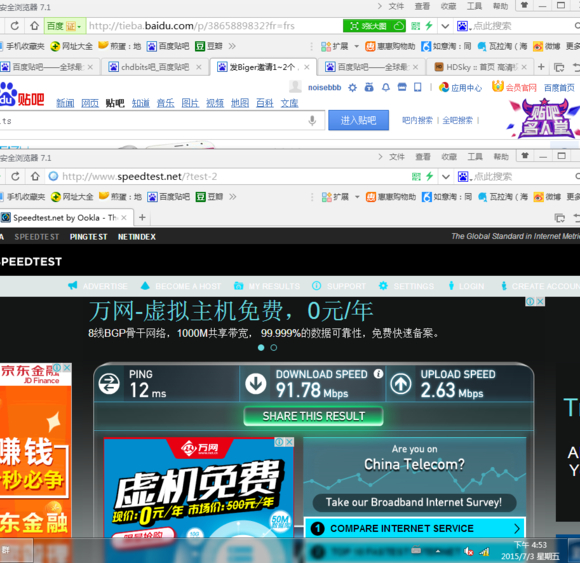Add a new tab in the Speedtest browser
The image size is (580, 563).
pos(142,217)
